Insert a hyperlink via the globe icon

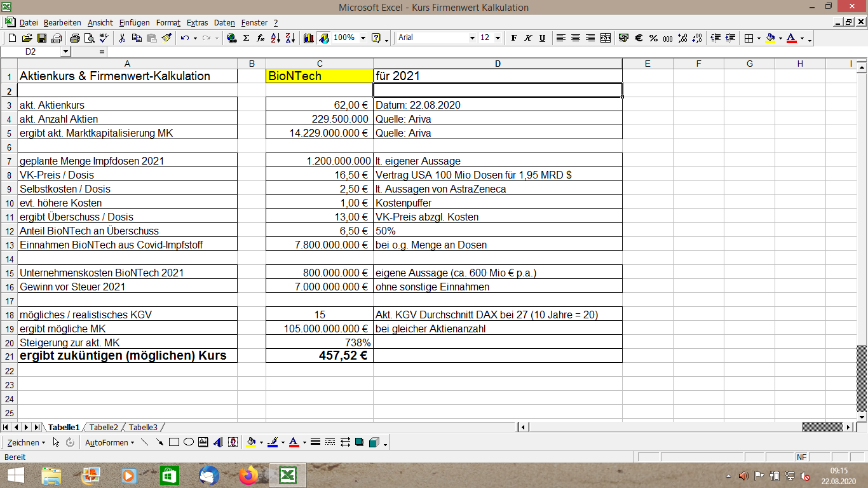click(x=231, y=38)
